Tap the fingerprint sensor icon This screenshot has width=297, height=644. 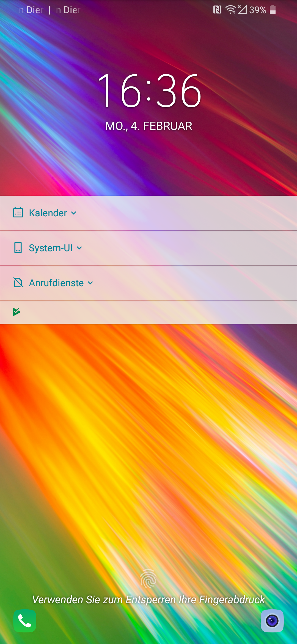(x=148, y=578)
